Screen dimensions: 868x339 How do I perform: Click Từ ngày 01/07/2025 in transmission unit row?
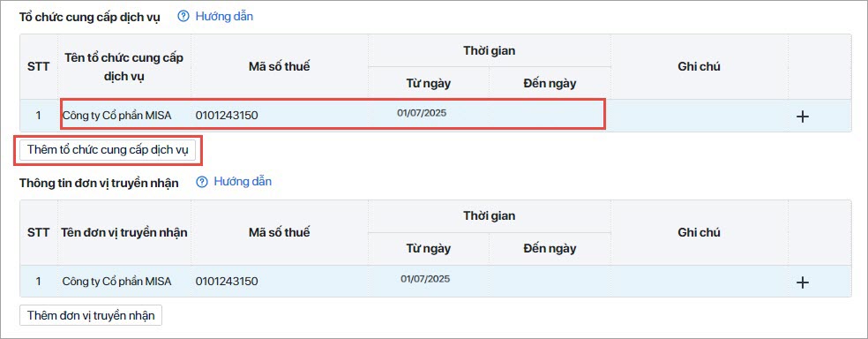coord(425,279)
